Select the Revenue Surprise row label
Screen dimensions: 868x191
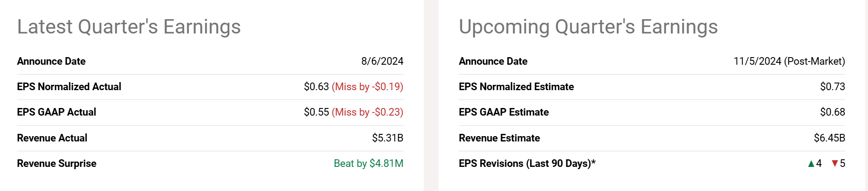coord(57,163)
